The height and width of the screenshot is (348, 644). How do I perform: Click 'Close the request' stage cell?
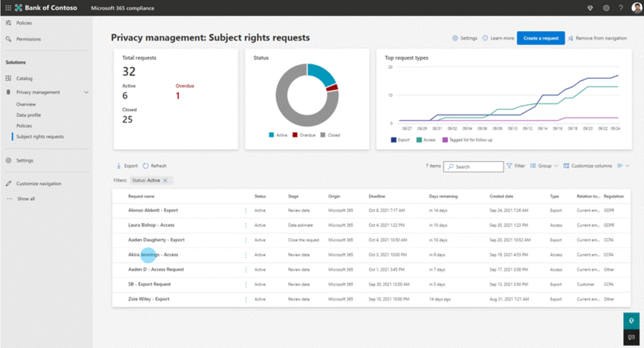tap(303, 240)
